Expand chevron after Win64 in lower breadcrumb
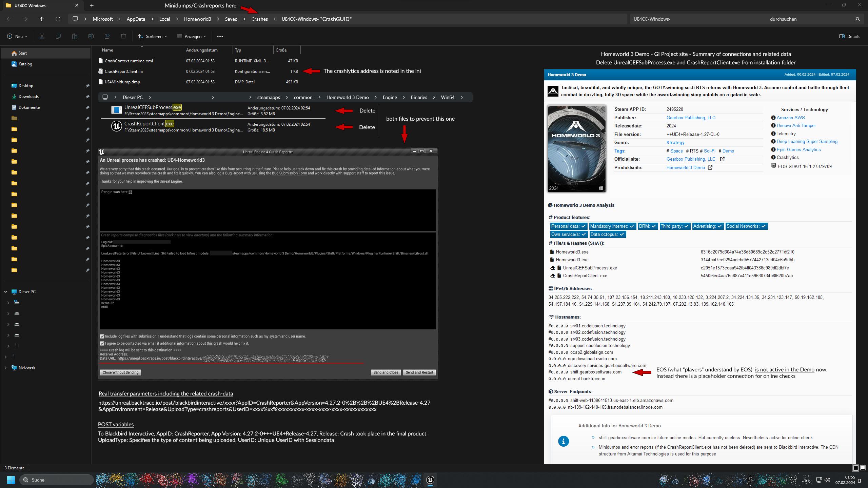The height and width of the screenshot is (488, 868). 462,97
